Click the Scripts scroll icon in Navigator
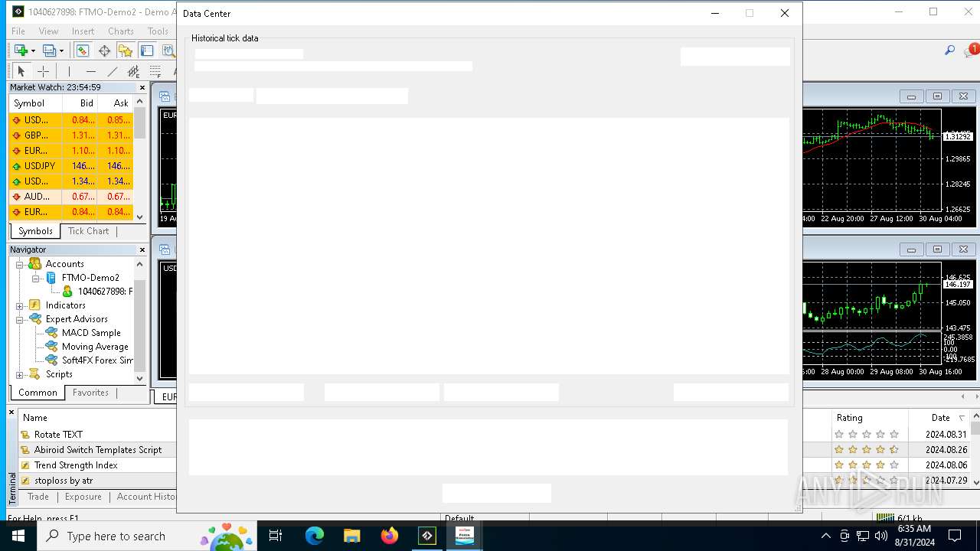The width and height of the screenshot is (980, 551). [34, 373]
